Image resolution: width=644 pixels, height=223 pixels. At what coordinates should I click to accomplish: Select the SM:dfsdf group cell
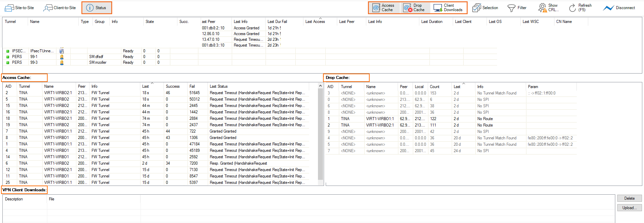coord(96,57)
